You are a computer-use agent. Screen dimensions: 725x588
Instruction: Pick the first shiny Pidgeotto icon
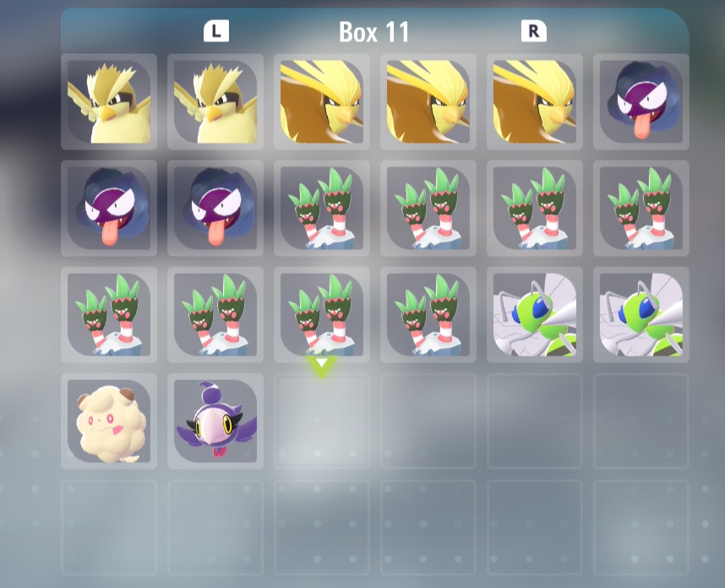[322, 101]
